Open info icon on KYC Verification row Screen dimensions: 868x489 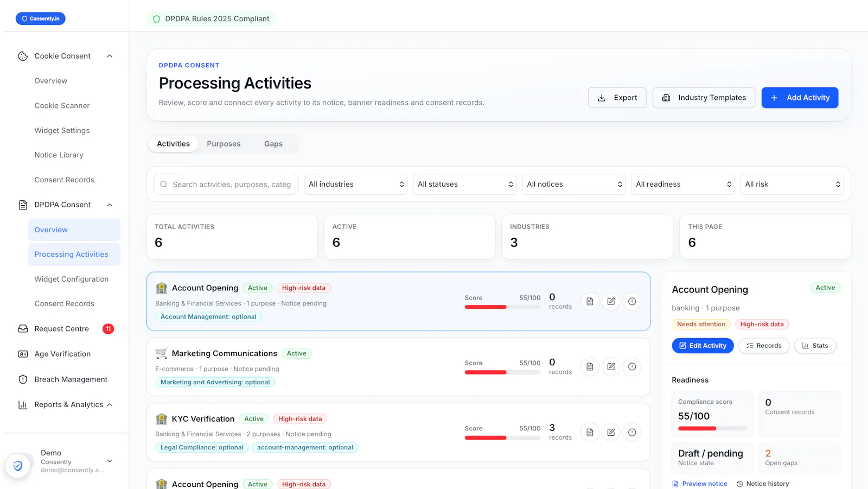coord(632,432)
